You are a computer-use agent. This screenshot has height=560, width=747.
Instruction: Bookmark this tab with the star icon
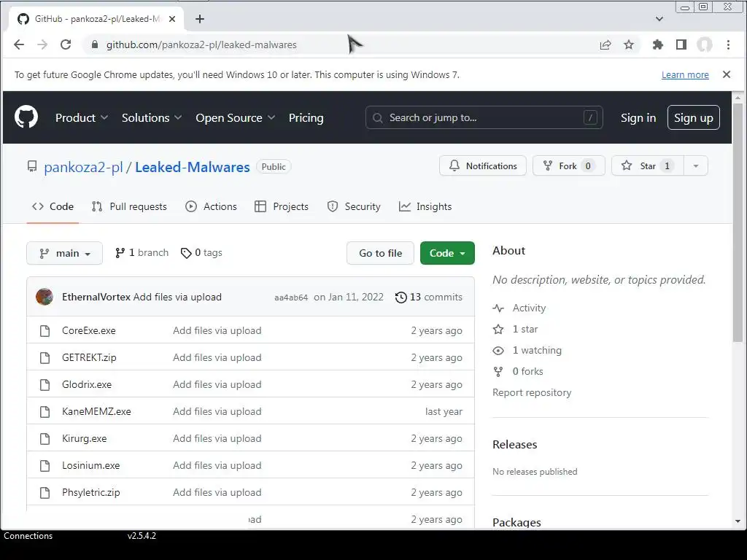click(x=629, y=44)
